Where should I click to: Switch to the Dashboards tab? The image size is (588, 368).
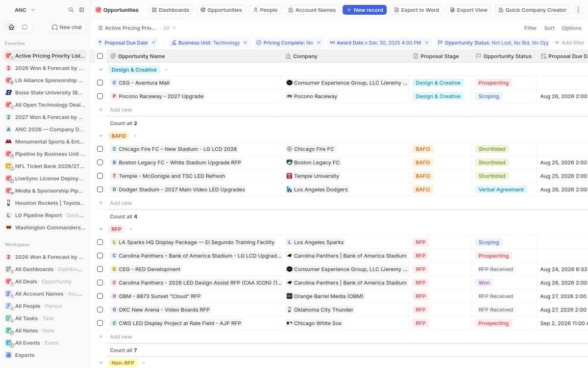[171, 10]
